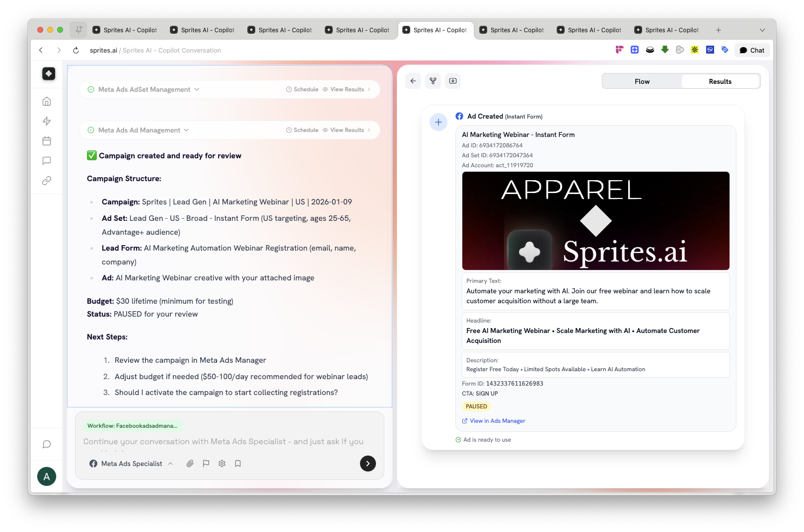Click the Ad Set ID: 6934172047364 text

[497, 155]
